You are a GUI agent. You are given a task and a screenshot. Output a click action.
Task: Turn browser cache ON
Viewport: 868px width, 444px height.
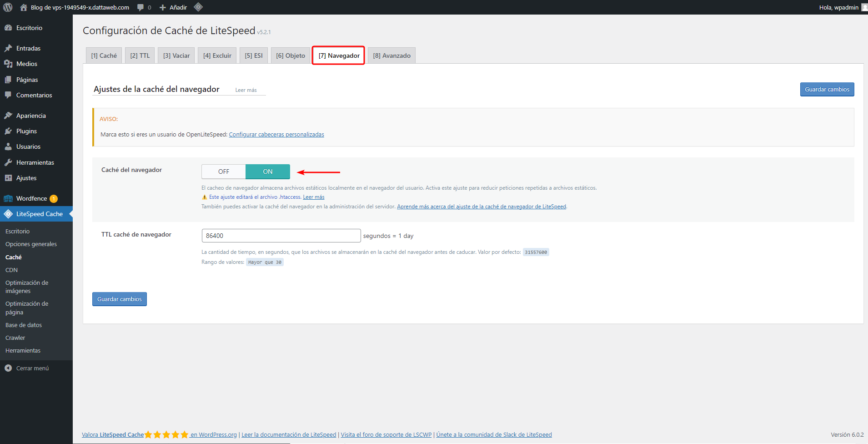(268, 172)
